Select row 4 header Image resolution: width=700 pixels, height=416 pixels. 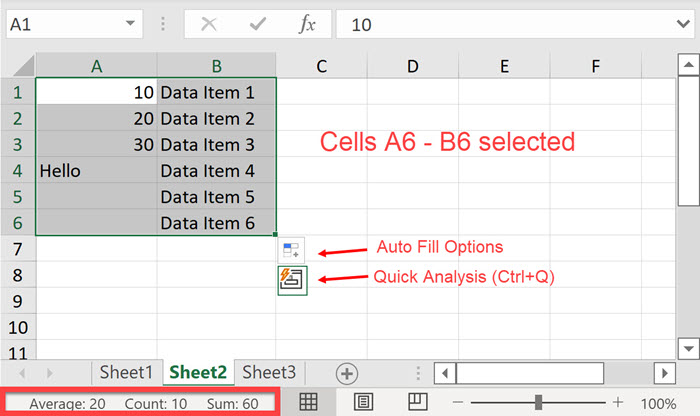coord(18,171)
